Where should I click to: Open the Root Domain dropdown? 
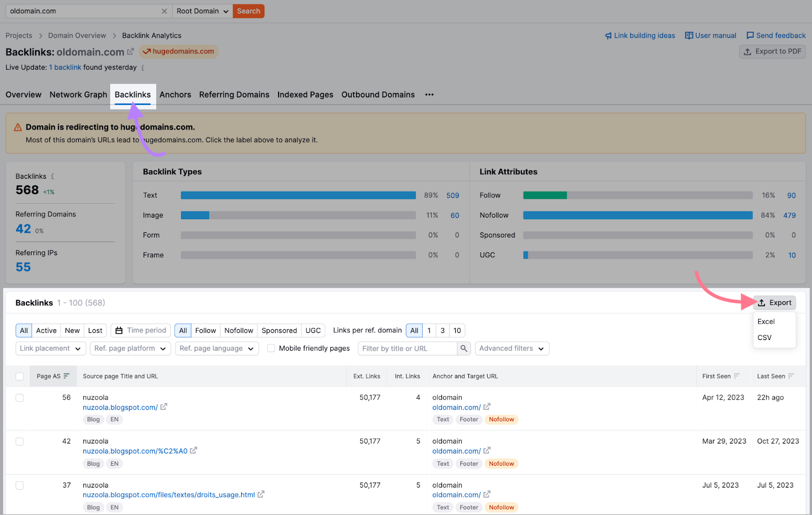[201, 11]
